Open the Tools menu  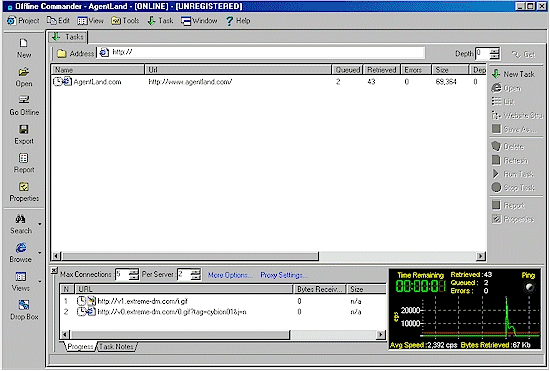pos(125,21)
